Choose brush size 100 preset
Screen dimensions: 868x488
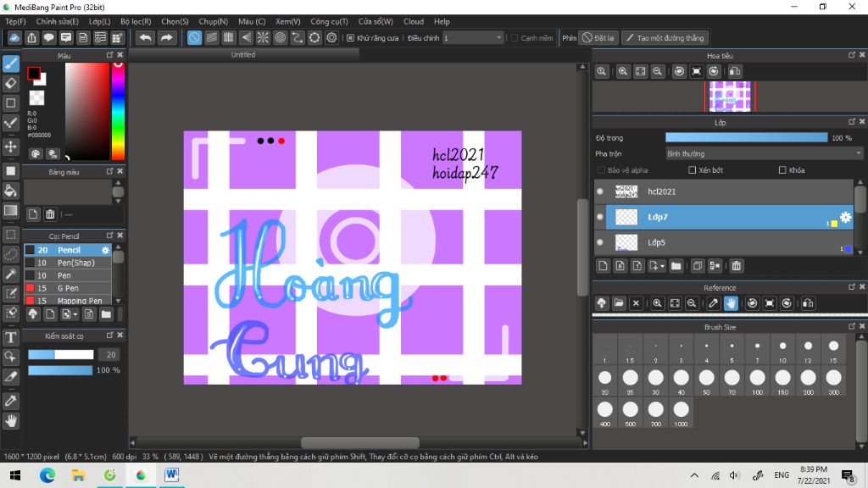(757, 382)
